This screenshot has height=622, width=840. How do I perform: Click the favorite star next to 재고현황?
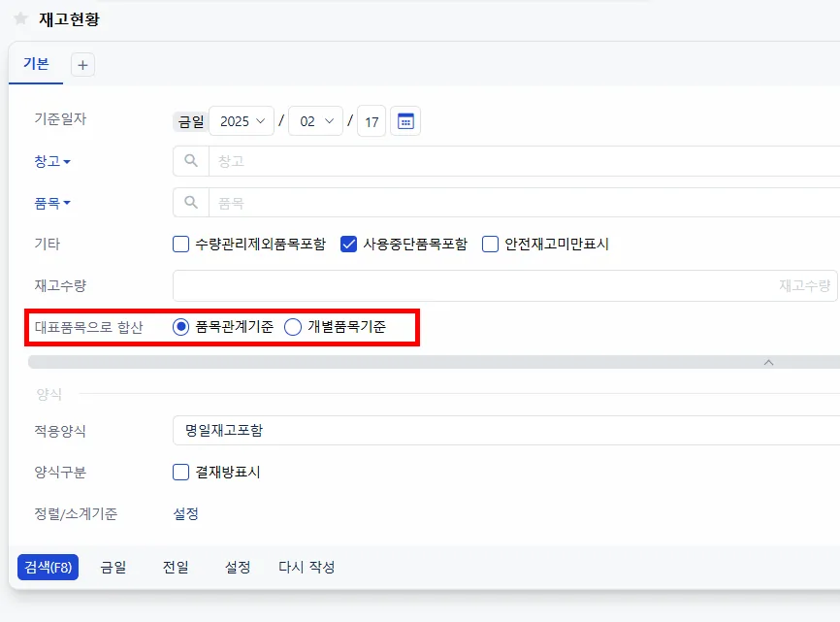(20, 18)
